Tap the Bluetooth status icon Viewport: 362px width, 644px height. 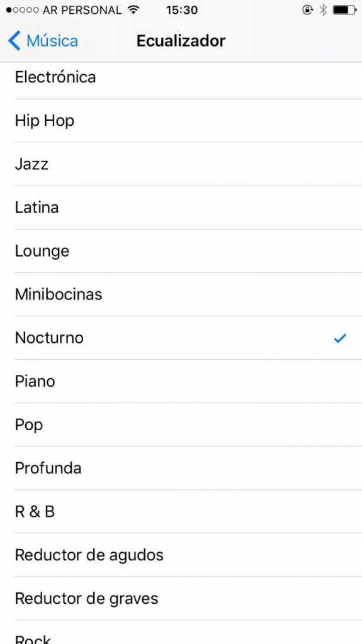click(x=324, y=10)
